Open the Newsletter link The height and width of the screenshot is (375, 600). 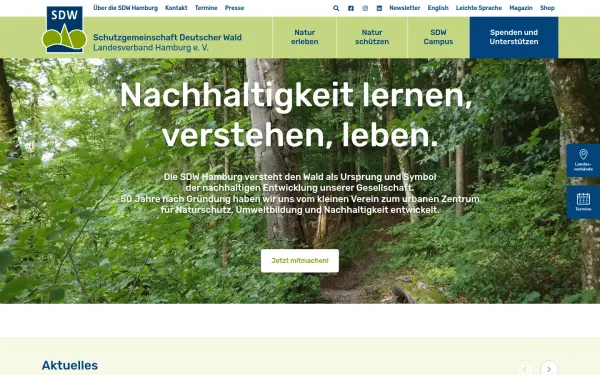(404, 8)
